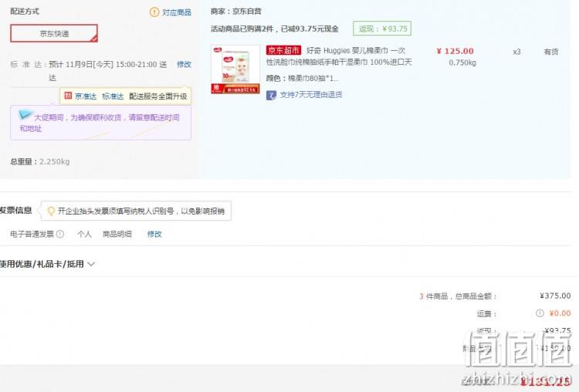Click the 发票信息 heading

16,211
